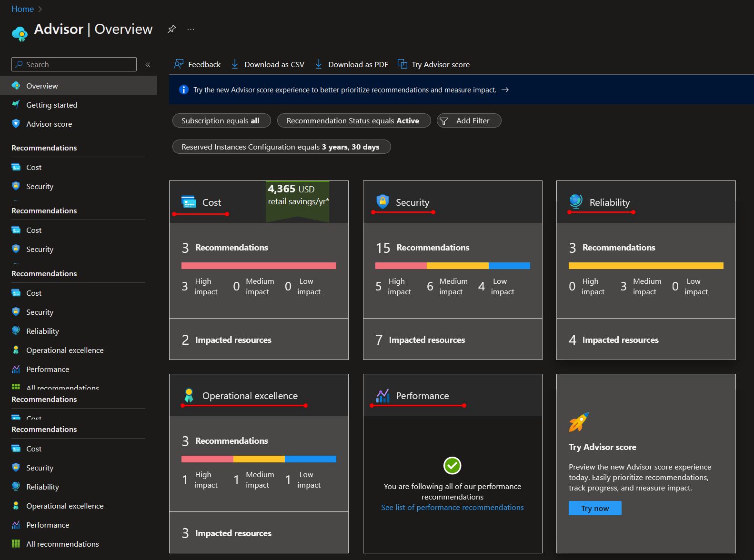
Task: Click the yellow impact bar in the Reliability card
Action: click(646, 266)
